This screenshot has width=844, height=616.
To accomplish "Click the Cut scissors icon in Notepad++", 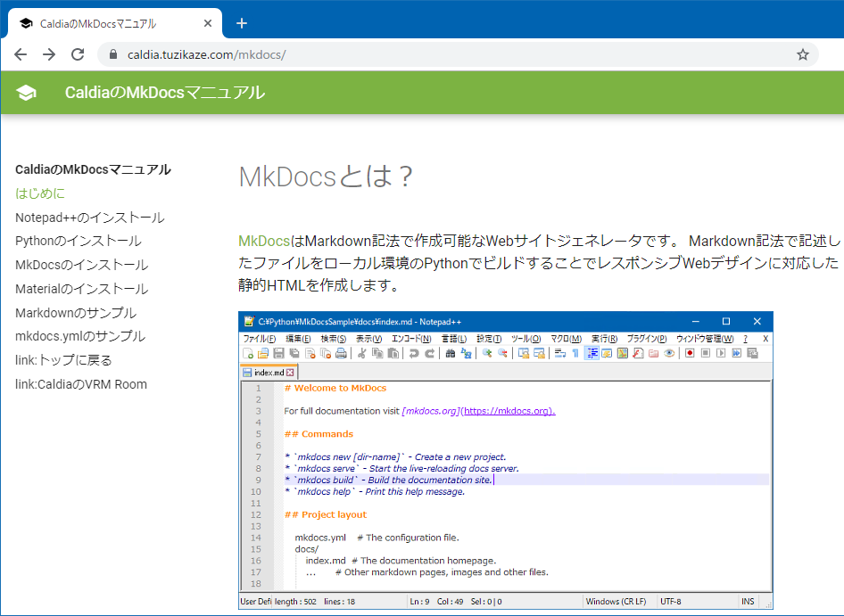I will (361, 353).
